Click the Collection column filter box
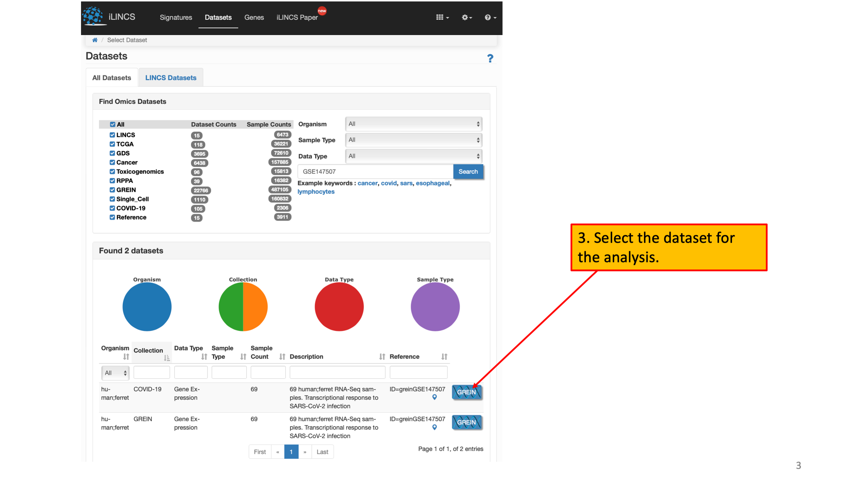This screenshot has height=488, width=868. (152, 372)
